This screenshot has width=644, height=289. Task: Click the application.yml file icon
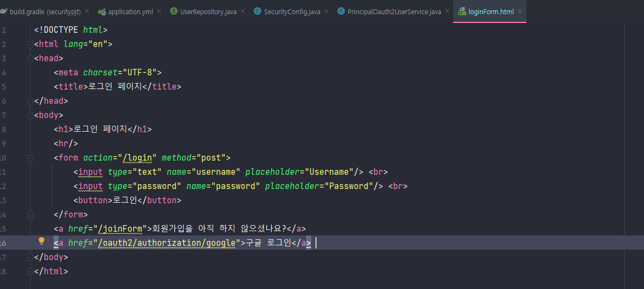[x=102, y=11]
